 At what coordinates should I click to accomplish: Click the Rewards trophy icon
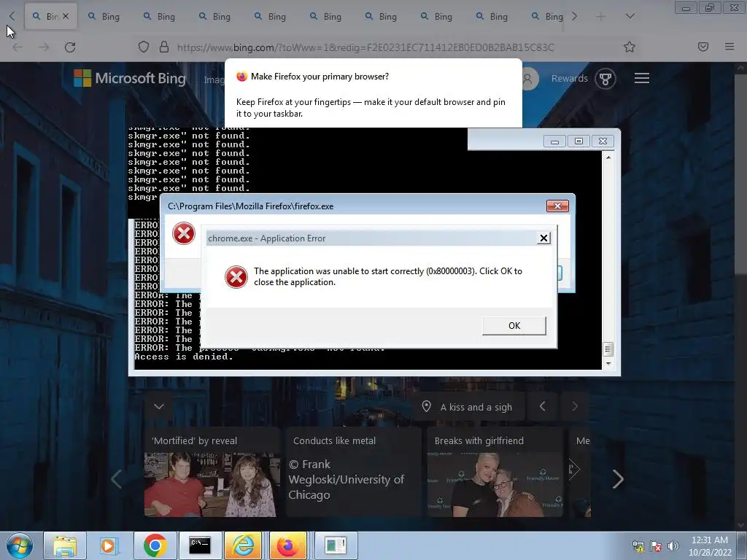605,79
